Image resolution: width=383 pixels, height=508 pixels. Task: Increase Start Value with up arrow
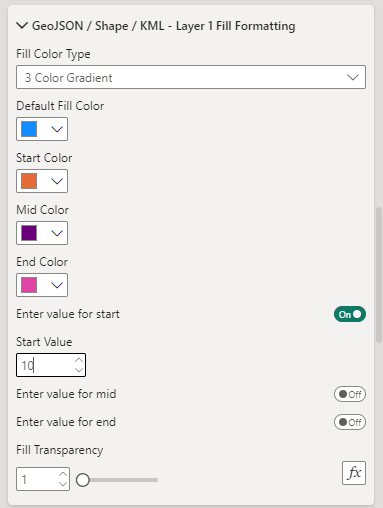pos(79,360)
